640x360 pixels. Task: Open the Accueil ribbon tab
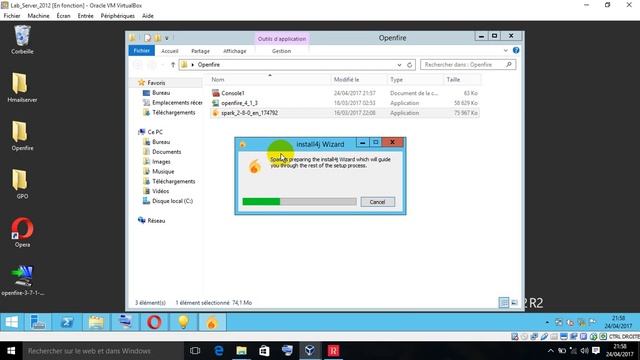170,51
